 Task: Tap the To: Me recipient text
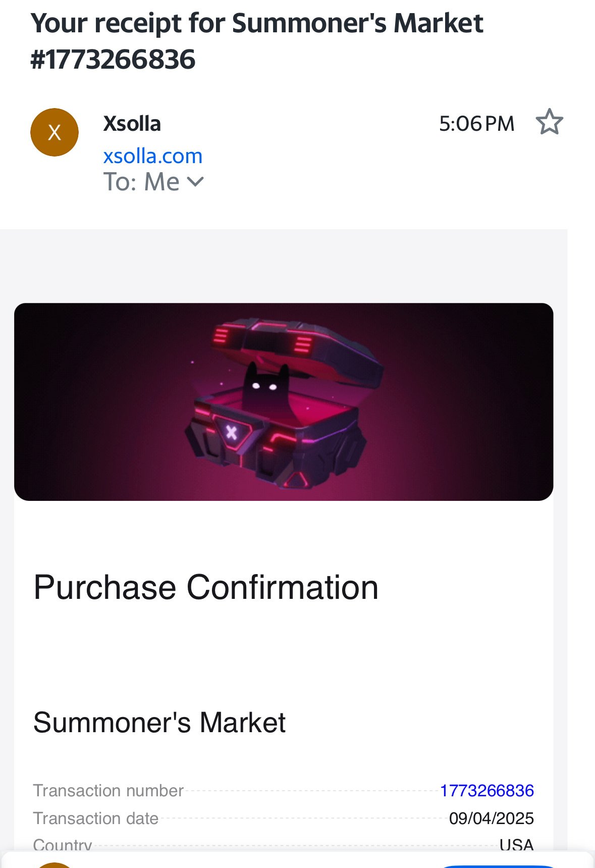click(x=141, y=182)
